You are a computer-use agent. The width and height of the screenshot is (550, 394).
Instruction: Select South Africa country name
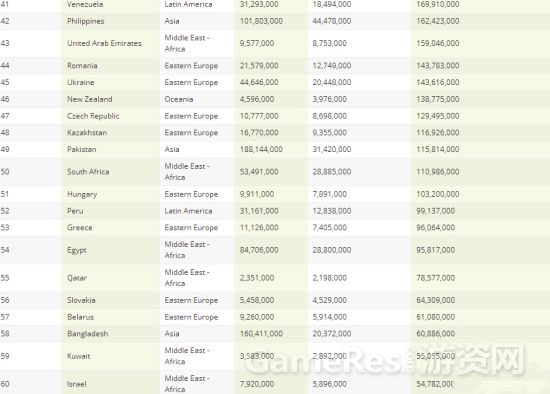tap(88, 172)
